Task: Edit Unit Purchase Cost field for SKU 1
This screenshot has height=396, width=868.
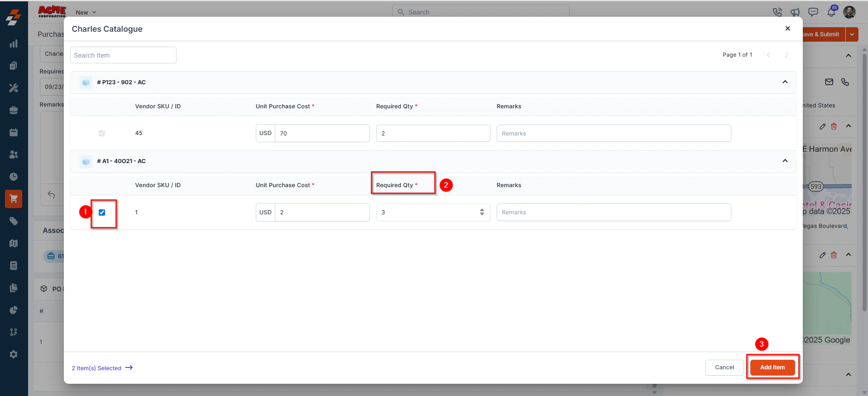Action: click(x=322, y=212)
